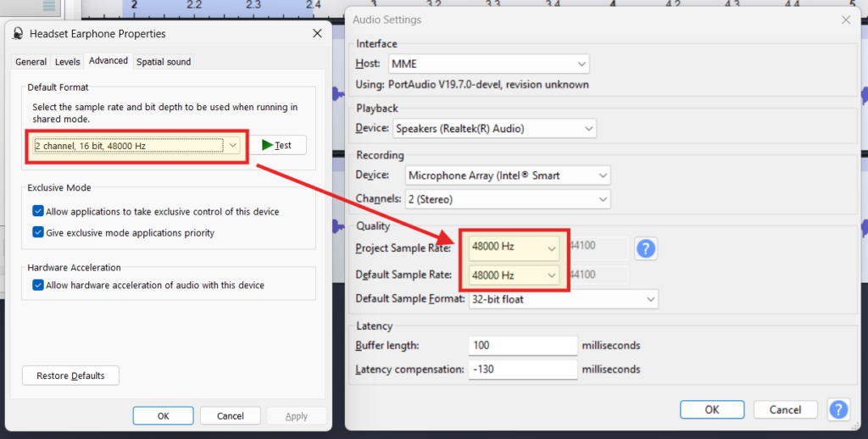Image resolution: width=868 pixels, height=439 pixels.
Task: Select the Recording Channels dropdown
Action: [507, 199]
